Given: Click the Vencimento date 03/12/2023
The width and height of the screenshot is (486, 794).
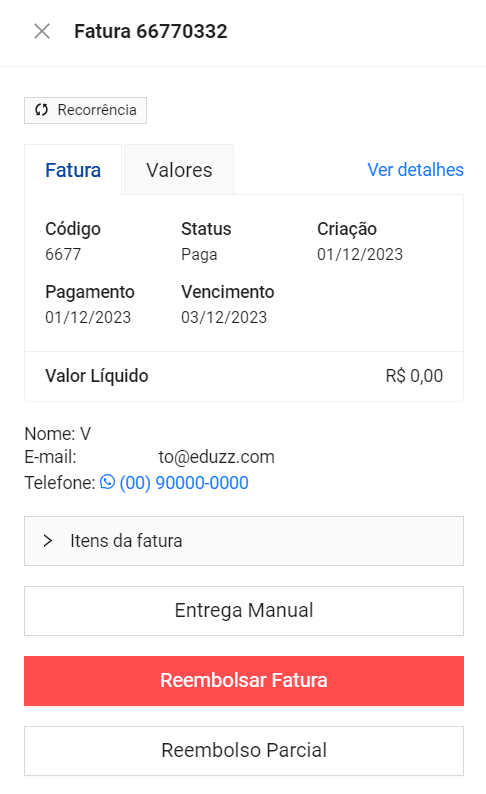Looking at the screenshot, I should click(224, 317).
